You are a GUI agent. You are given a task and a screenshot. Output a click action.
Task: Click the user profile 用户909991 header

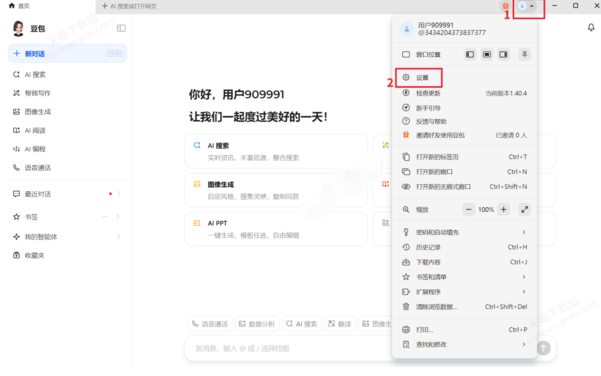[x=465, y=29]
